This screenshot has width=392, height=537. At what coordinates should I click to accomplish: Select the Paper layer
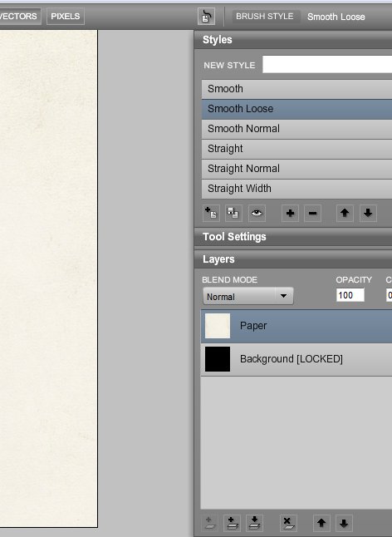click(x=296, y=326)
